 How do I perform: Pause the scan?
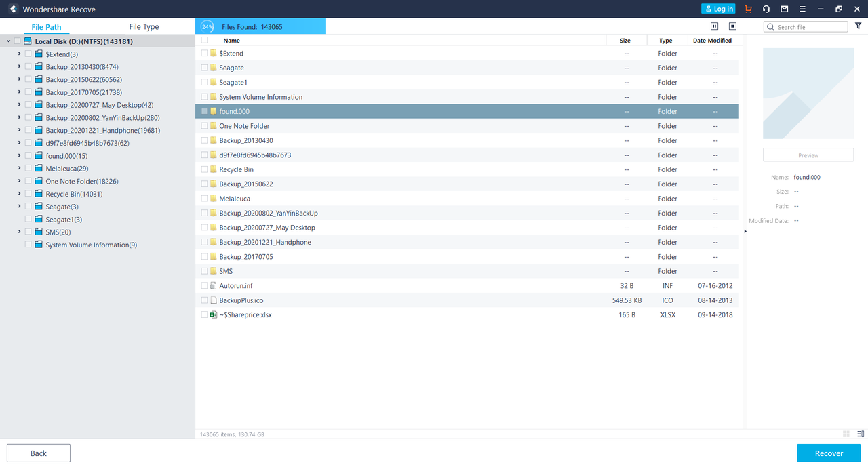point(714,26)
